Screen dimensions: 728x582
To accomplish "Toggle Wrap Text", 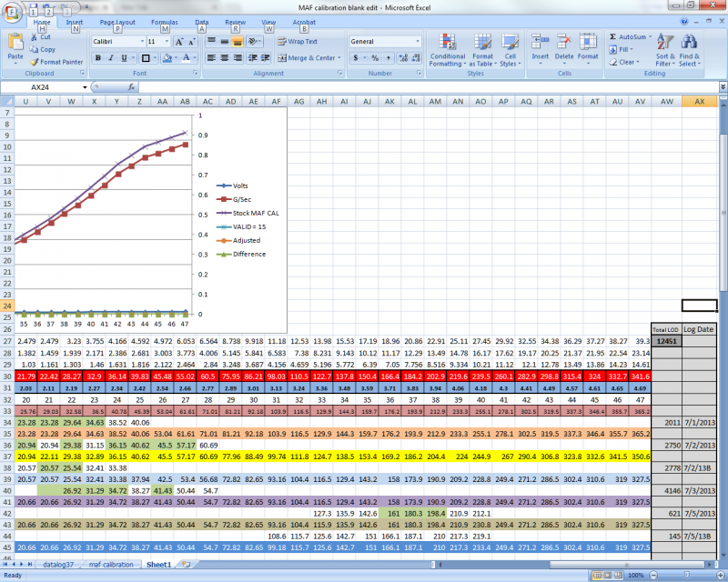I will 298,41.
